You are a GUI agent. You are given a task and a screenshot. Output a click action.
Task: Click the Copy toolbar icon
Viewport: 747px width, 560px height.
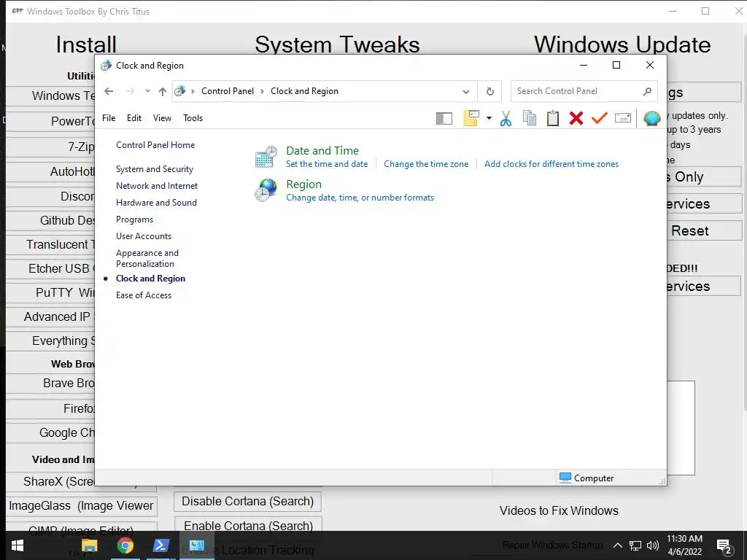(530, 118)
